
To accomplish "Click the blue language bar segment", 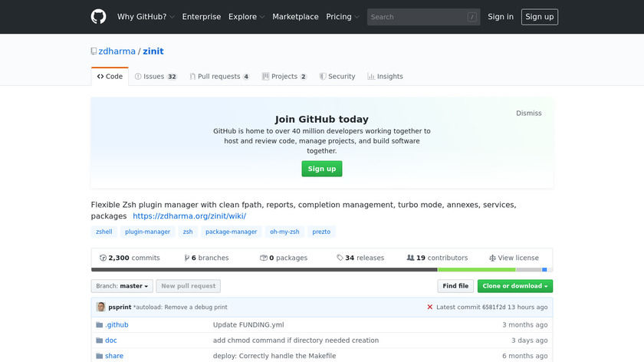I will coord(544,270).
